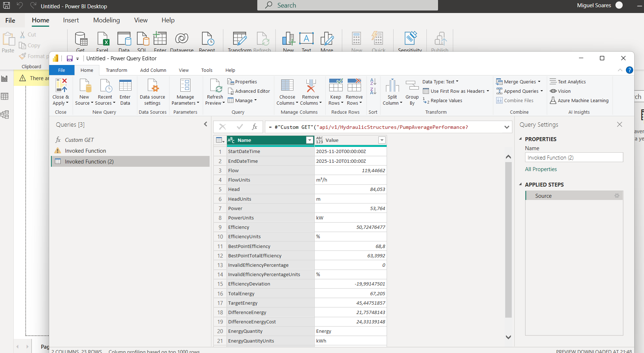Collapse the Queries pane

206,125
